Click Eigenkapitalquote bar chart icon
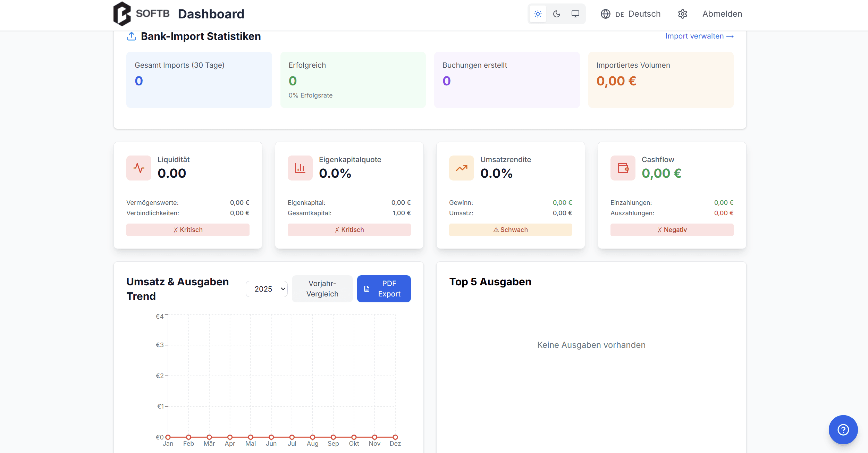868x453 pixels. click(300, 168)
